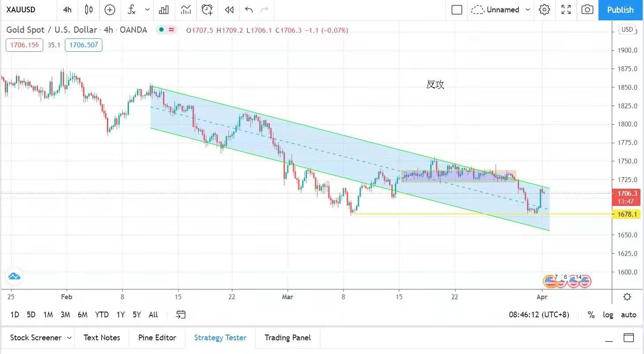
Task: Toggle percent scale on price axis
Action: (x=591, y=315)
